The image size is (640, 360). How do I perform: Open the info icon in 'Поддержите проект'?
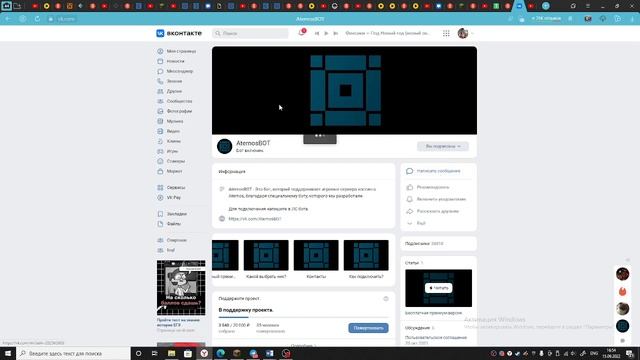pyautogui.click(x=386, y=299)
